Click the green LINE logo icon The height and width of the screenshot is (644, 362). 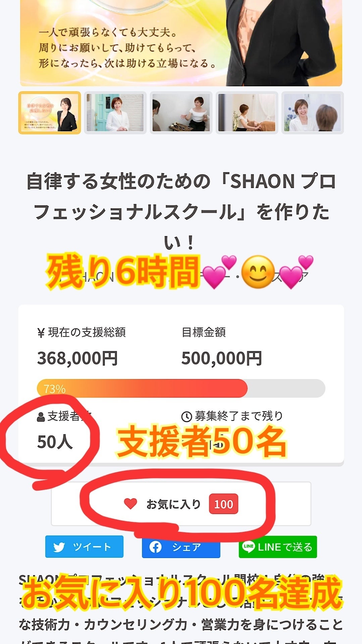click(x=249, y=547)
